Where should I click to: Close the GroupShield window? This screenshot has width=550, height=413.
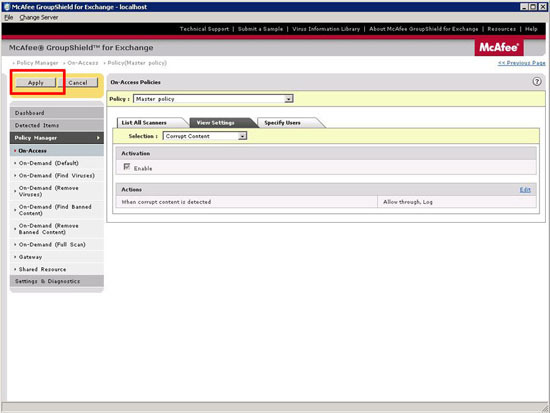point(542,7)
